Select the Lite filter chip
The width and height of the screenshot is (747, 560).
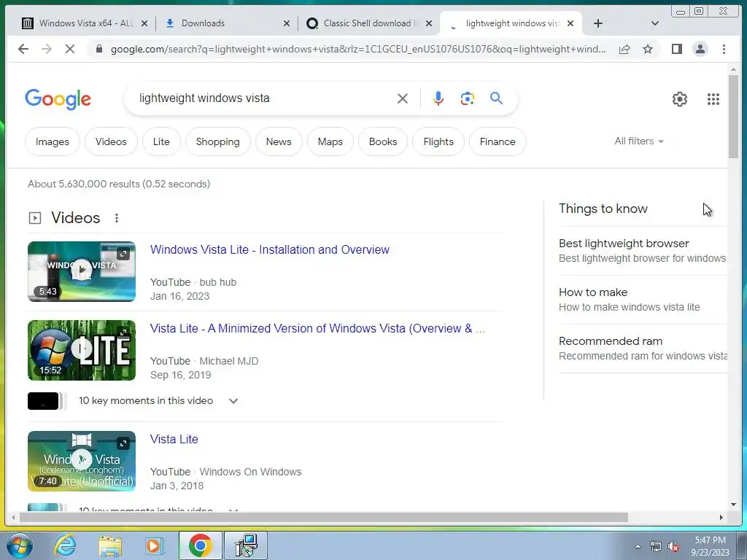161,142
